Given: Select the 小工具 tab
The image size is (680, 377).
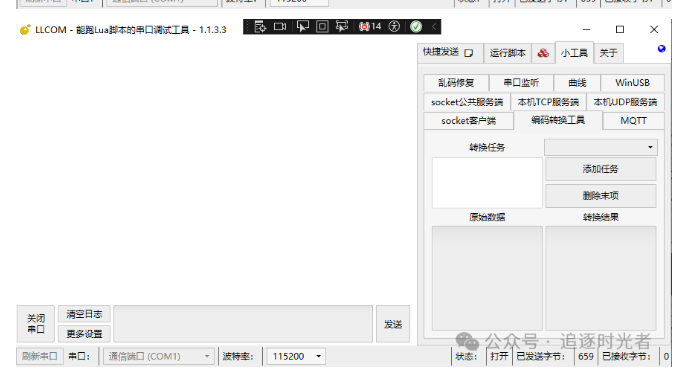Looking at the screenshot, I should pyautogui.click(x=574, y=53).
